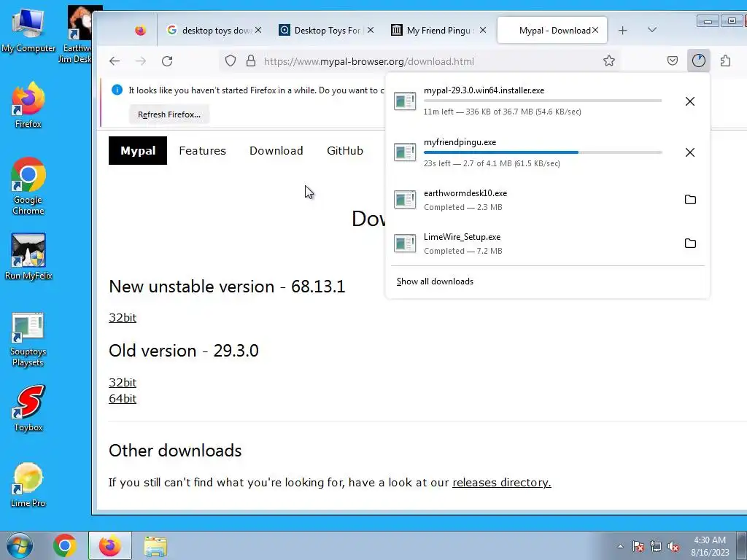Open Windows Explorer from the taskbar
This screenshot has height=560, width=747.
coord(155,545)
